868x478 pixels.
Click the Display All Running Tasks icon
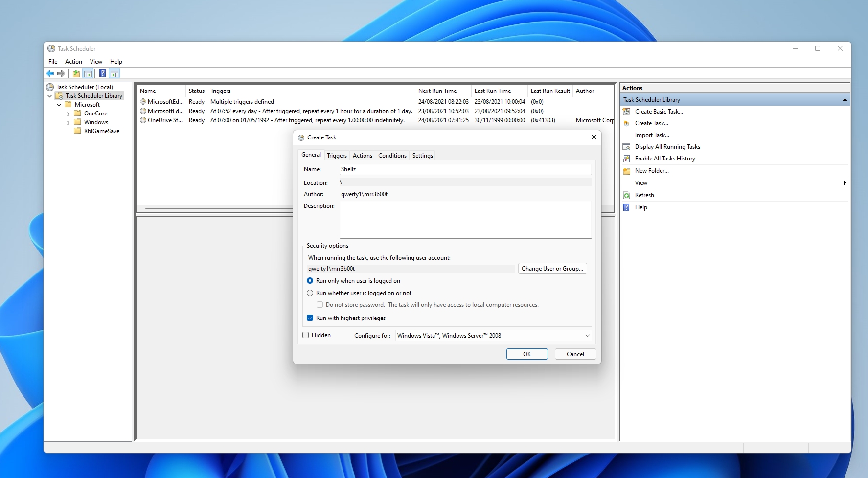[x=626, y=147]
